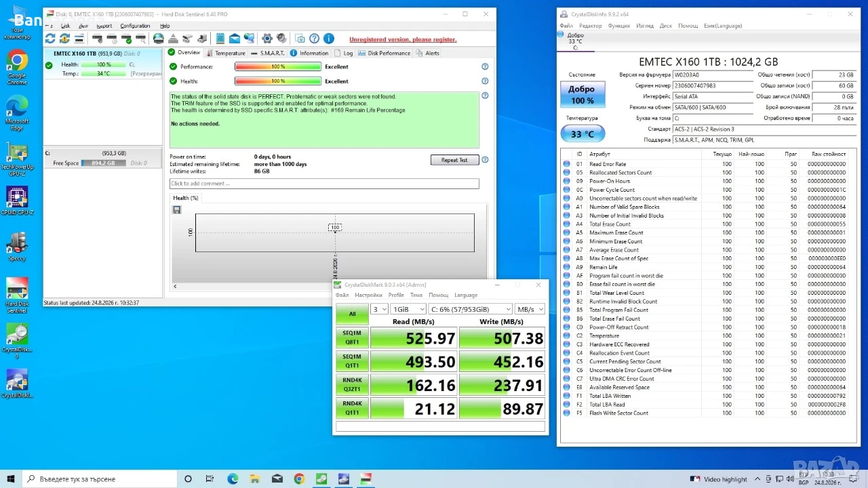The width and height of the screenshot is (868, 488).
Task: Open Help menu in Hard Disk Sentinel
Action: pos(165,26)
